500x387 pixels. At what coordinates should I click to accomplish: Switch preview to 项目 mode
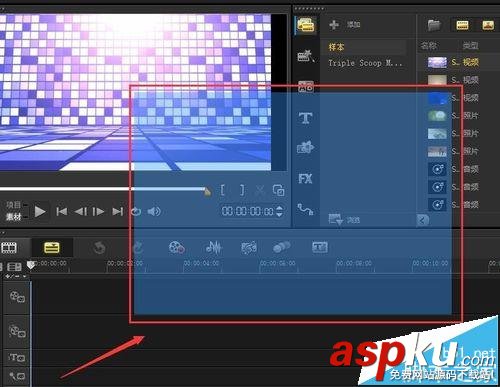pos(14,205)
